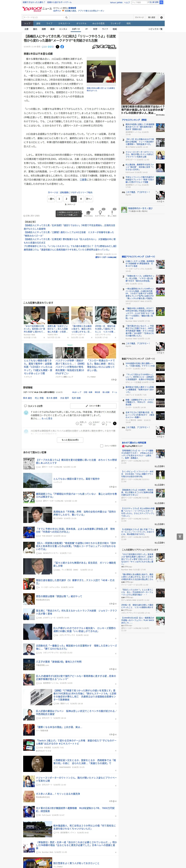Go to page 1 of the article
Screen dimensions: 186x868
(59, 199)
